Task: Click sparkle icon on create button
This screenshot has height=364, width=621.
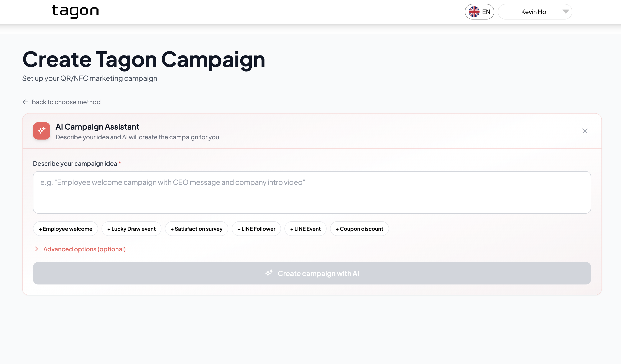Action: pos(269,273)
